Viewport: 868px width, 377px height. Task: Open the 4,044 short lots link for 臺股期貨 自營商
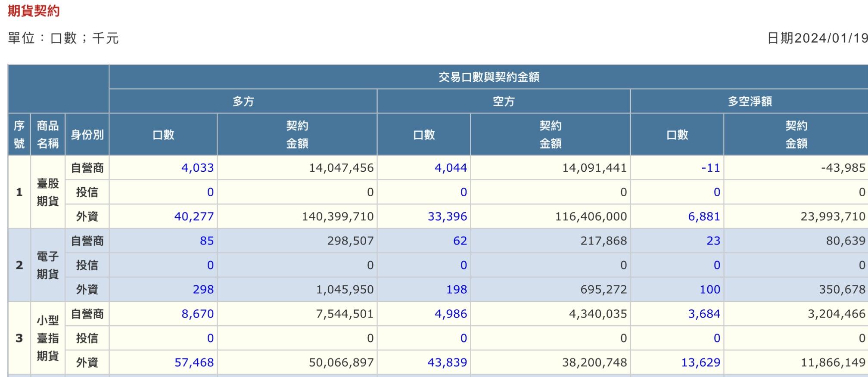(451, 168)
